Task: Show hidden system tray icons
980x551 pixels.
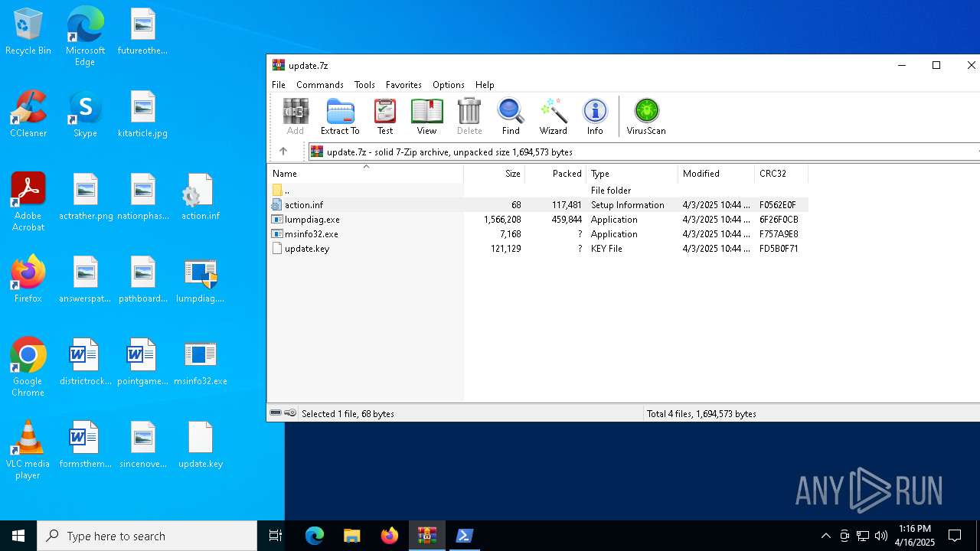Action: click(x=825, y=536)
